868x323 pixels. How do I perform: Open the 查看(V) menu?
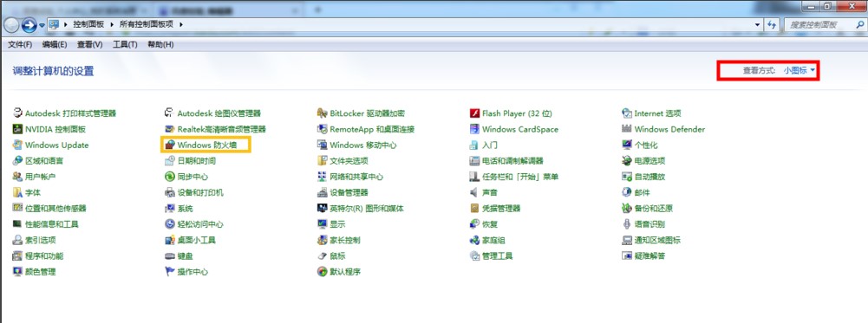[89, 44]
